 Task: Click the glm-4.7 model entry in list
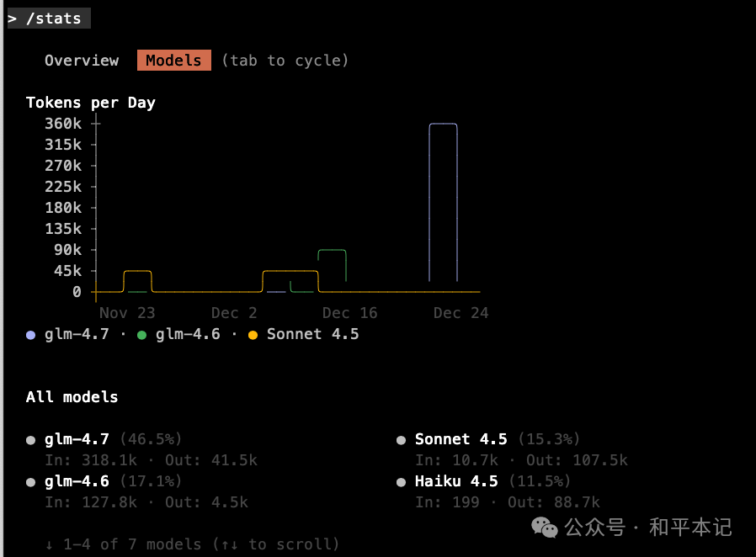click(77, 439)
